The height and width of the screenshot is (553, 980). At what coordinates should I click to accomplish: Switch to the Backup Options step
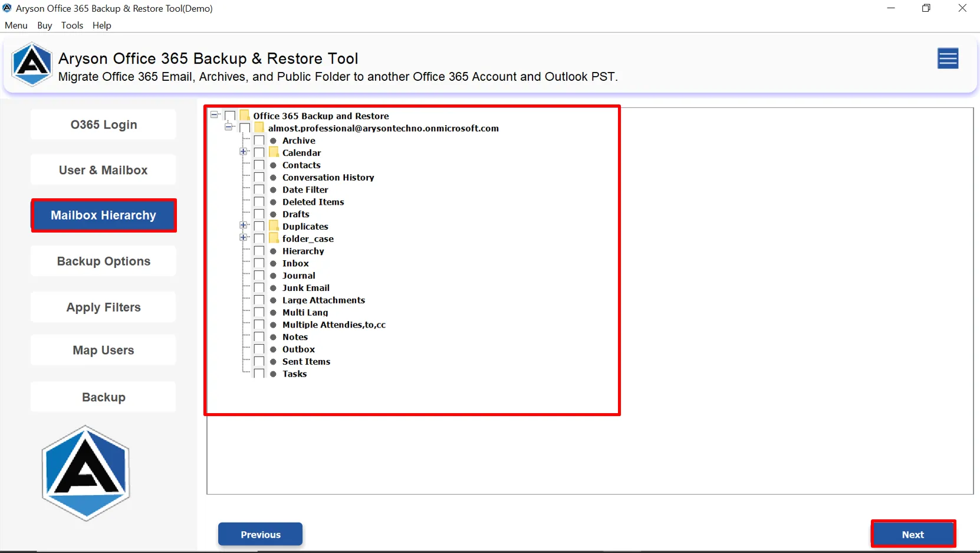click(103, 261)
